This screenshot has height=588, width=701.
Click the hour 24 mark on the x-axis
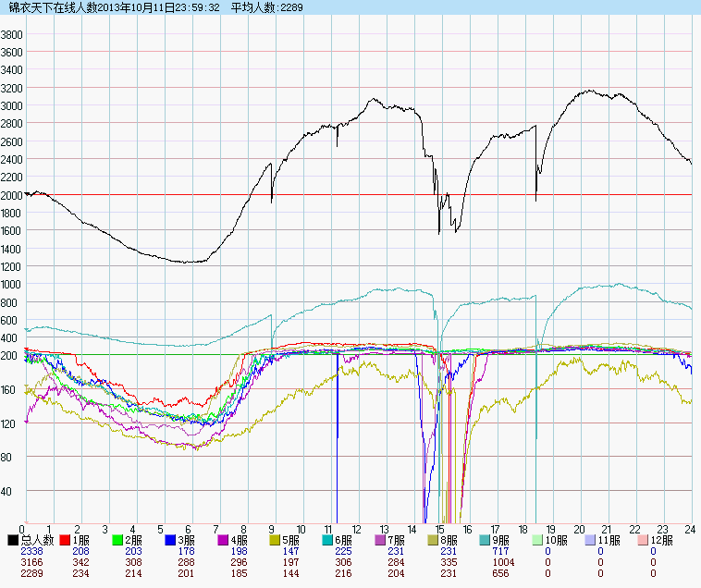click(x=689, y=529)
